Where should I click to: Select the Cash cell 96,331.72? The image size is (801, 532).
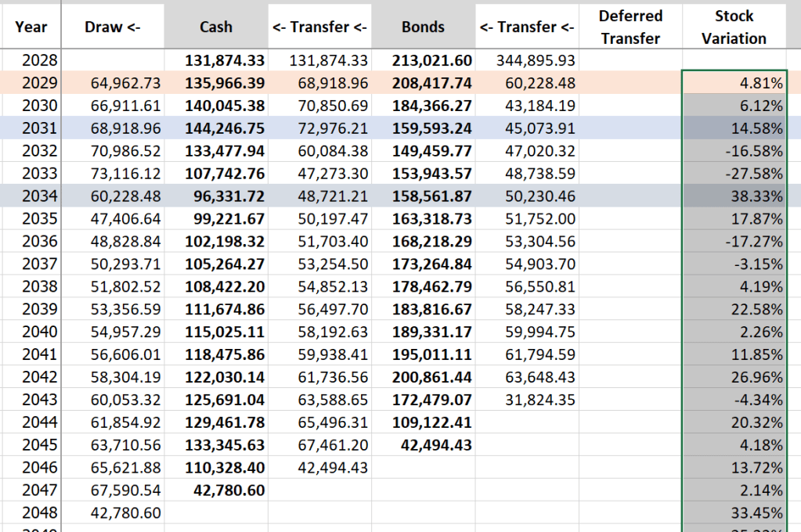[x=215, y=196]
